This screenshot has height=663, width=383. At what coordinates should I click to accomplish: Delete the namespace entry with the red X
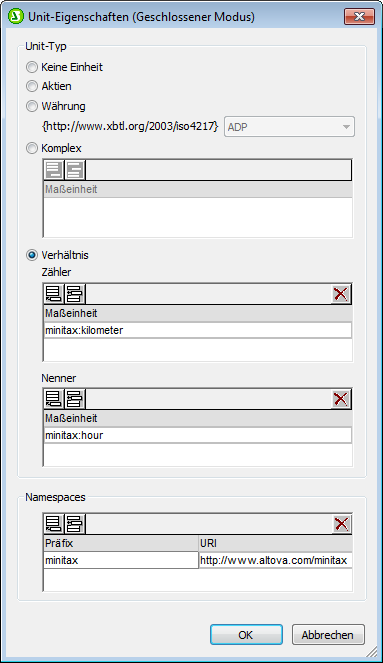click(341, 524)
